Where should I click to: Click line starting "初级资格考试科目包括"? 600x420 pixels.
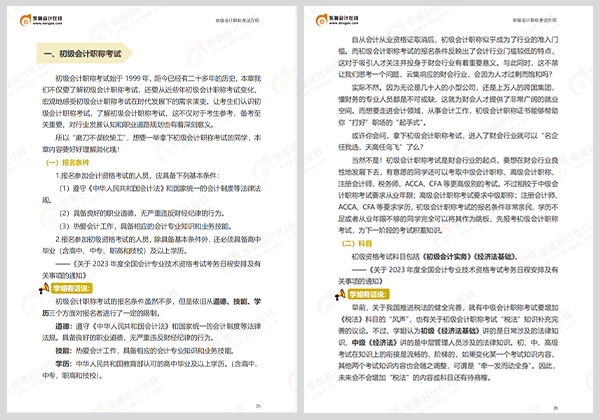tap(434, 257)
